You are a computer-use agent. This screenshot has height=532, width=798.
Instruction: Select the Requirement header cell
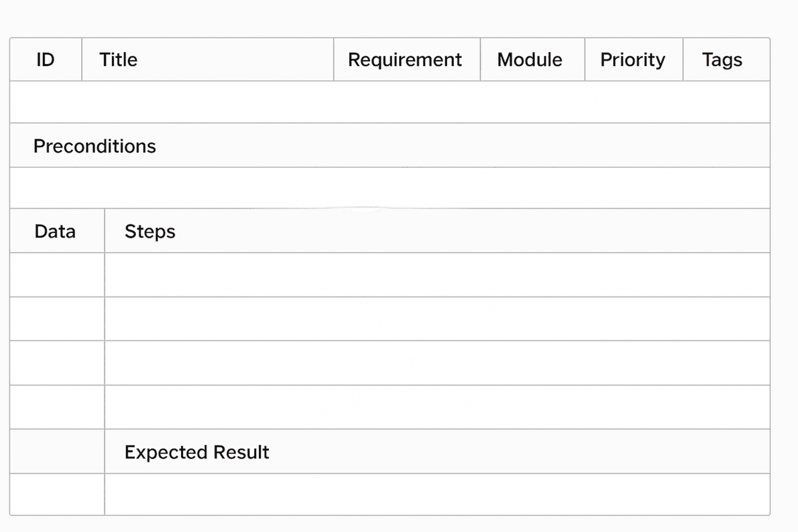(x=405, y=60)
